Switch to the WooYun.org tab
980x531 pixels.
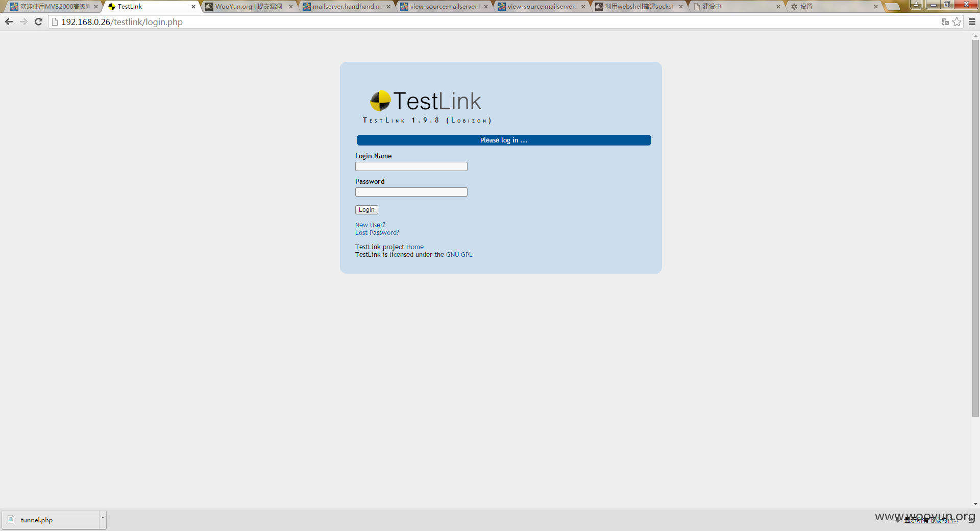[249, 7]
